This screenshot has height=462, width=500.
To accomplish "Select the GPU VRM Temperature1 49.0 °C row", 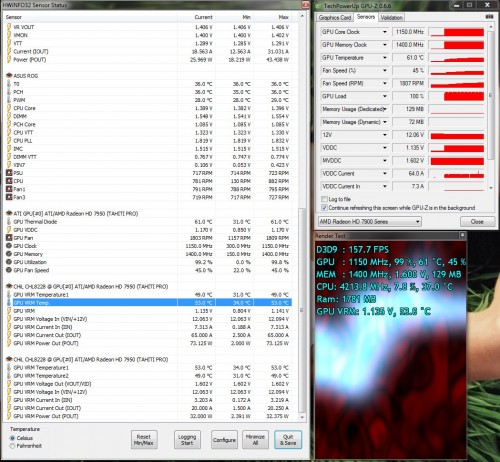I will [149, 295].
